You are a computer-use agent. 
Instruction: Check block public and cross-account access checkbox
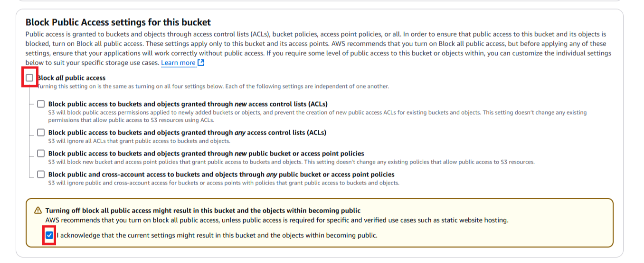click(x=41, y=175)
